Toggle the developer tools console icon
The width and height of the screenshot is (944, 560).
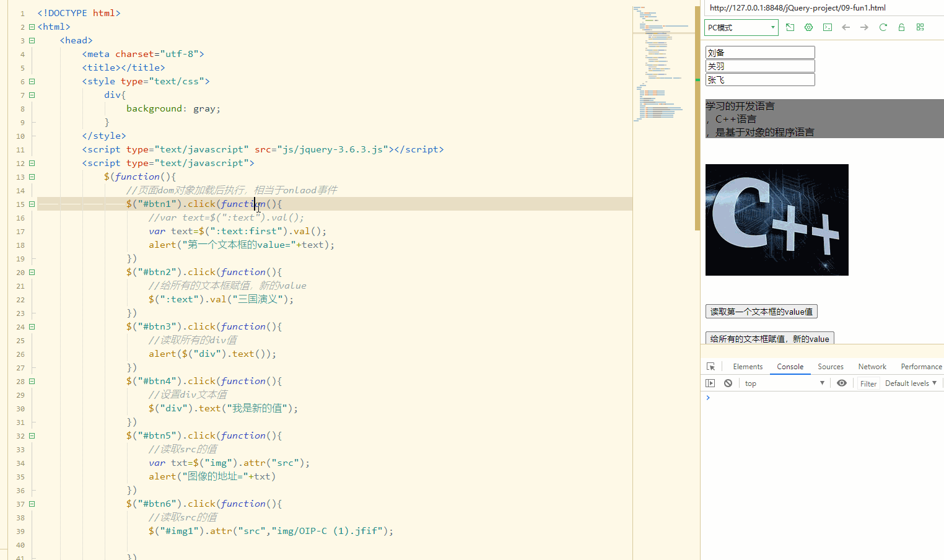(828, 27)
